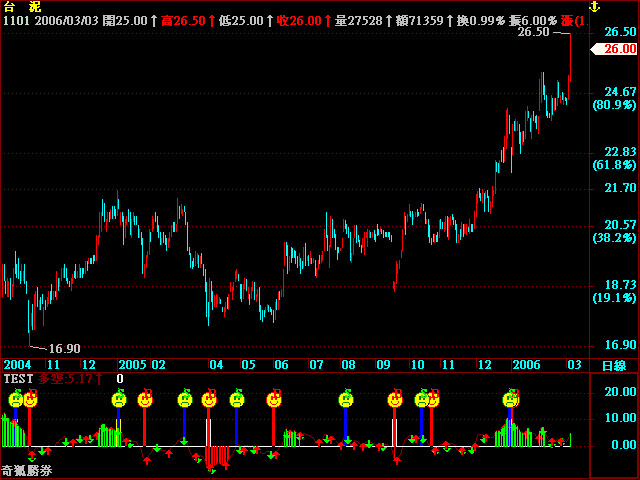Click the 26.50 high price annotation

coord(533,32)
